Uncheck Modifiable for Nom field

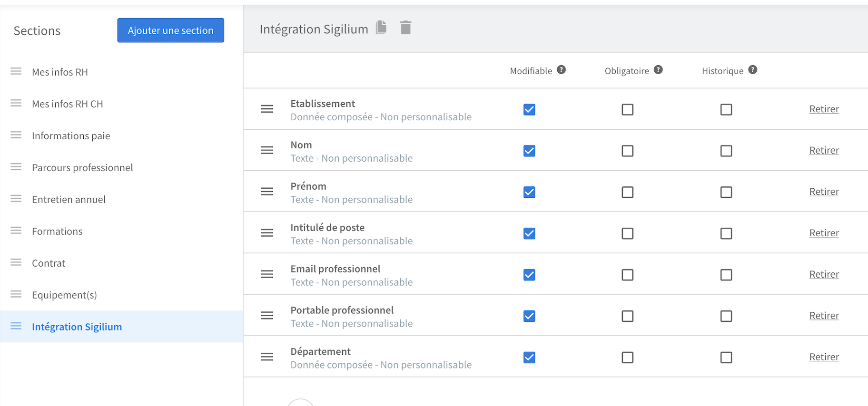tap(529, 151)
